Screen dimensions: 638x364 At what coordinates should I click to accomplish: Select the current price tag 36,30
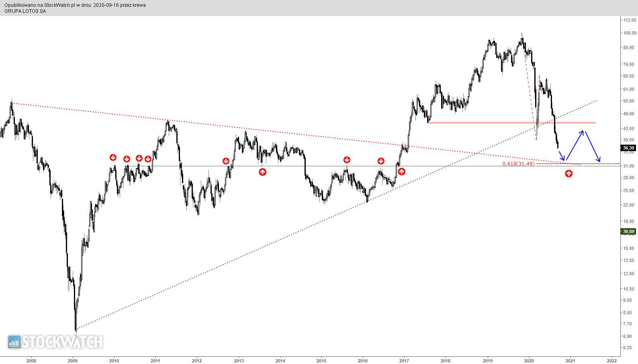click(x=628, y=148)
